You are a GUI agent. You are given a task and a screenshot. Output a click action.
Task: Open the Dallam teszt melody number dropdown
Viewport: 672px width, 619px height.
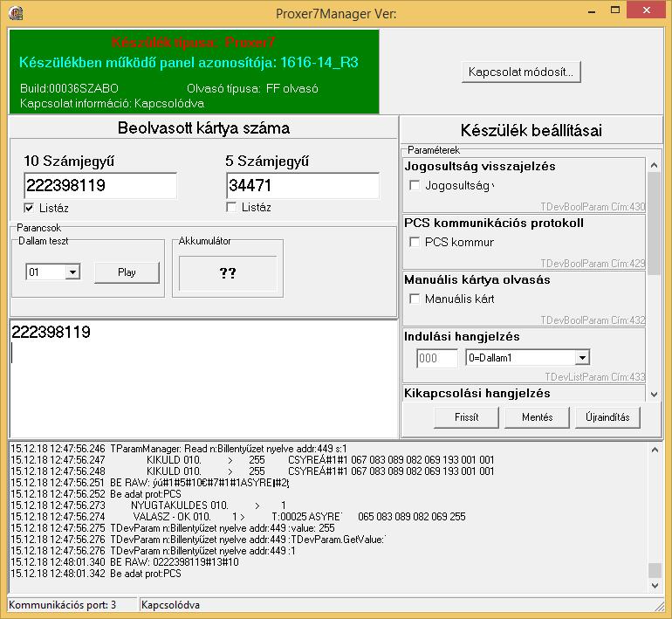pyautogui.click(x=72, y=272)
